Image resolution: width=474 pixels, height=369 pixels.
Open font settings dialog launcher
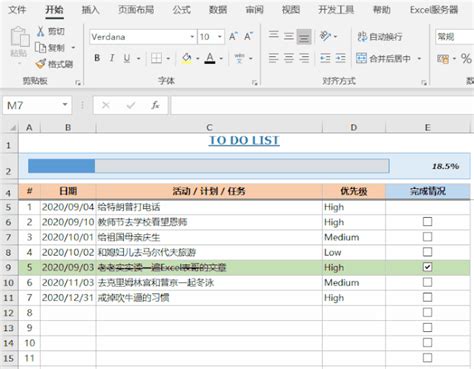(255, 83)
